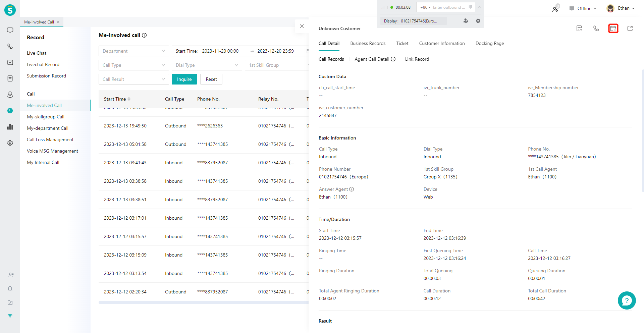The image size is (644, 333).
Task: Open the Ethan user account menu
Action: (621, 8)
